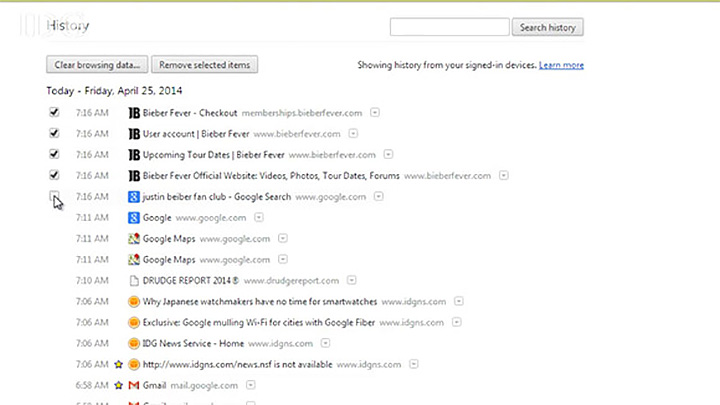Click the Bieber Fever Checkout favicon
Image resolution: width=720 pixels, height=405 pixels.
[134, 113]
